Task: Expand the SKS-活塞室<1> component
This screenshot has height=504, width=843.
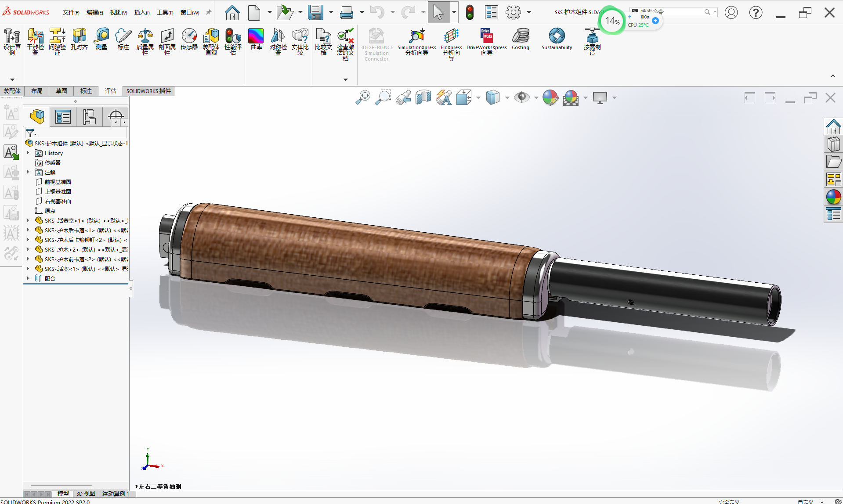Action: 28,220
